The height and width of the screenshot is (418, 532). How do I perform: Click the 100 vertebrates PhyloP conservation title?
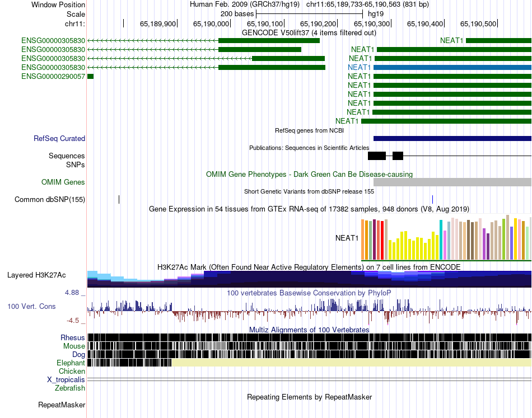[309, 293]
